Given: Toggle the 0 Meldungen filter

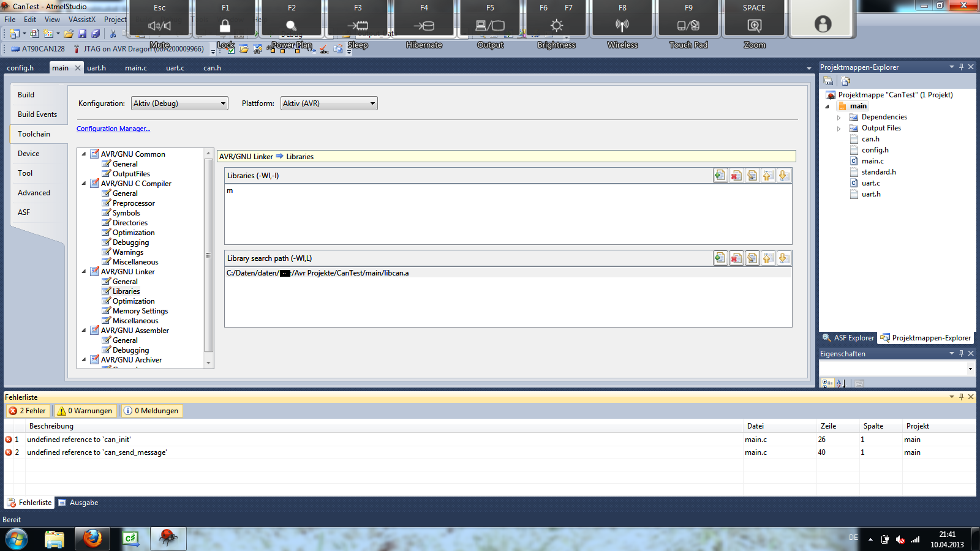Looking at the screenshot, I should pos(151,411).
